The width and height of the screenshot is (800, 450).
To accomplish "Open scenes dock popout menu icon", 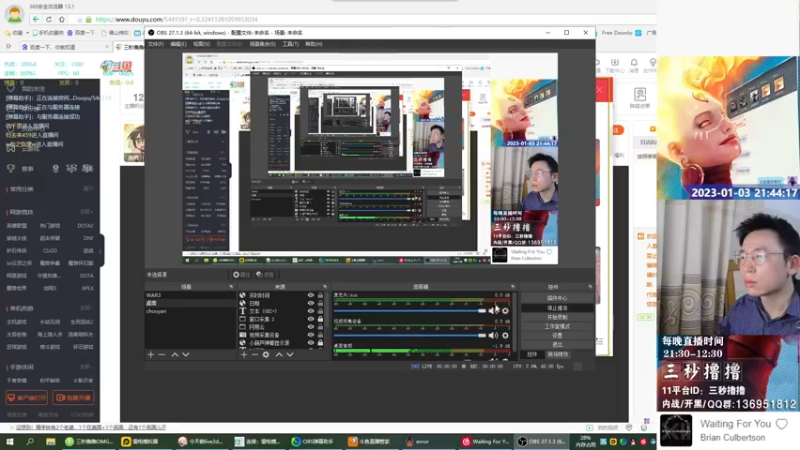I will [231, 287].
